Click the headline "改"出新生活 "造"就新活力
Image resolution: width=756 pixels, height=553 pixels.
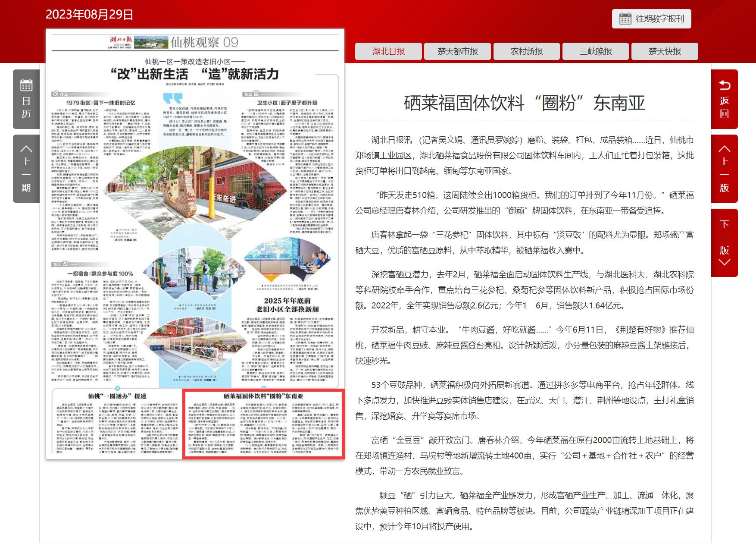click(x=195, y=74)
